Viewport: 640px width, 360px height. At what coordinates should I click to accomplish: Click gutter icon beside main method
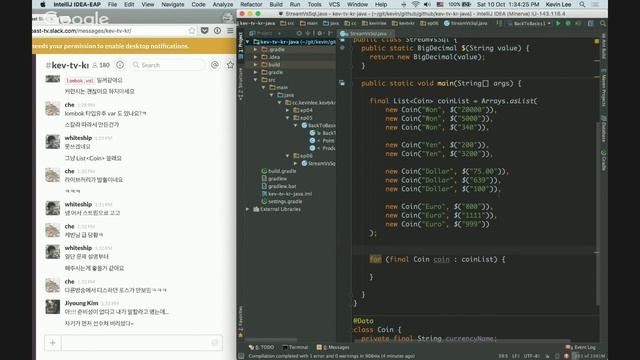[342, 83]
